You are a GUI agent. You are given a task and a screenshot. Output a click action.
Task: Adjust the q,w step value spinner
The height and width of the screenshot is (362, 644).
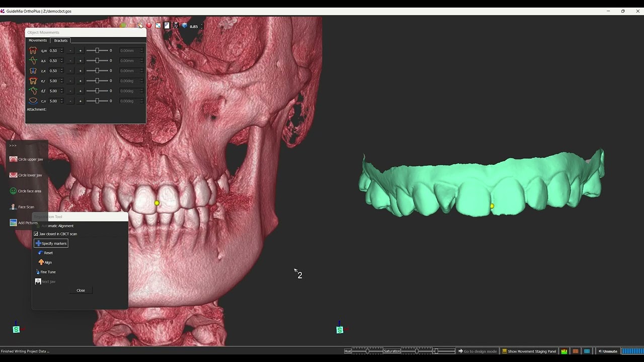(x=62, y=50)
